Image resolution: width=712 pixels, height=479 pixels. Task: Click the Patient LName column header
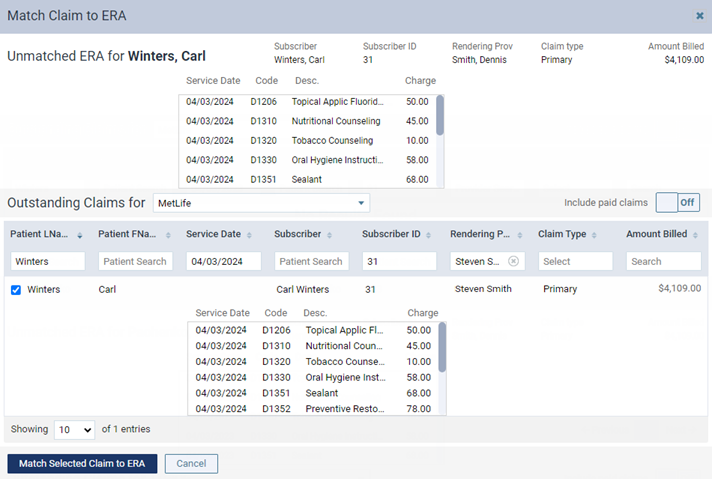pyautogui.click(x=39, y=234)
